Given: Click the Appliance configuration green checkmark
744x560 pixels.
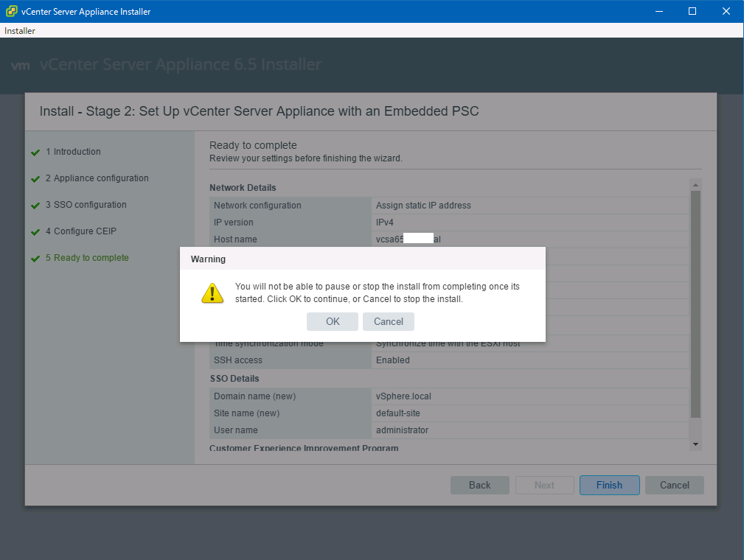Looking at the screenshot, I should [35, 179].
